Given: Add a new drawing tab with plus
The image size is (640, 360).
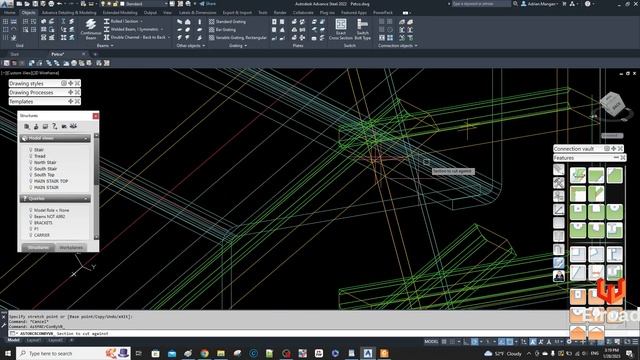Looking at the screenshot, I should (95, 54).
